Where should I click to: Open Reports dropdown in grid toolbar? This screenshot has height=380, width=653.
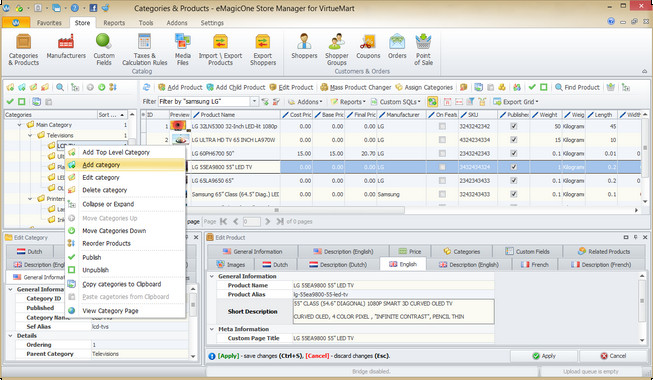(x=348, y=102)
